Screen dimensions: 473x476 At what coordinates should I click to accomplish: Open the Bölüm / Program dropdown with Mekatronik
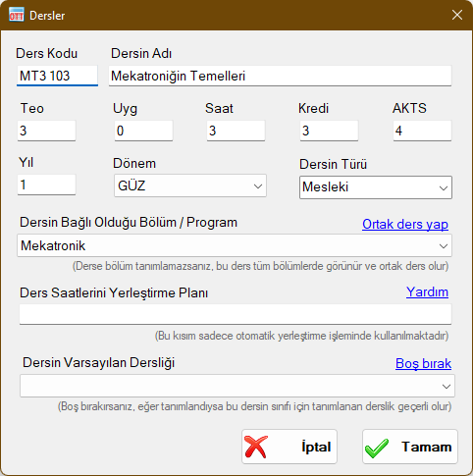[235, 245]
